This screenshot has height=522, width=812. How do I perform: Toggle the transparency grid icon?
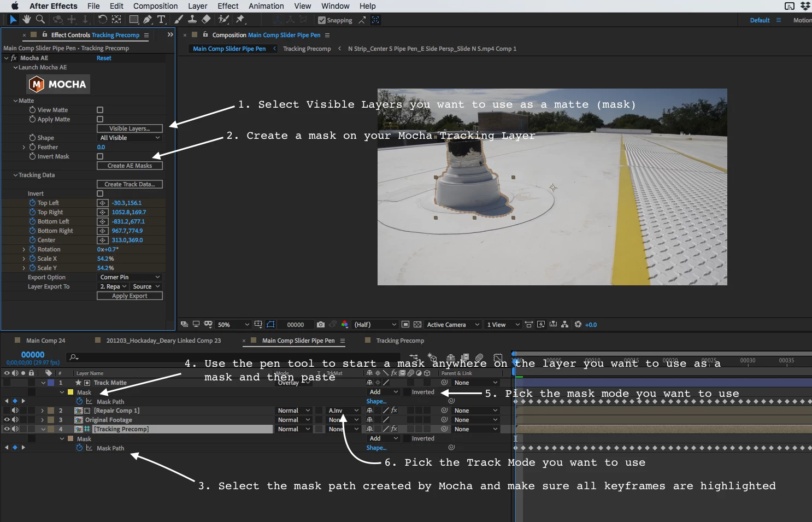417,325
